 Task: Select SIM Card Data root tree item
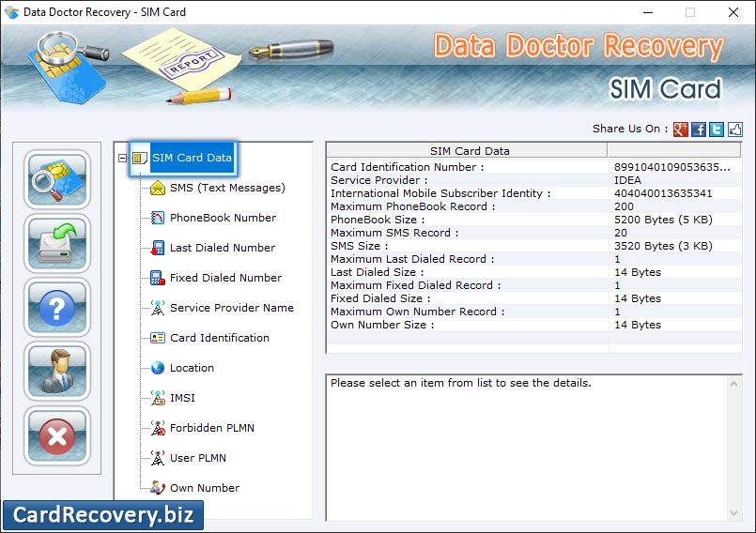192,158
